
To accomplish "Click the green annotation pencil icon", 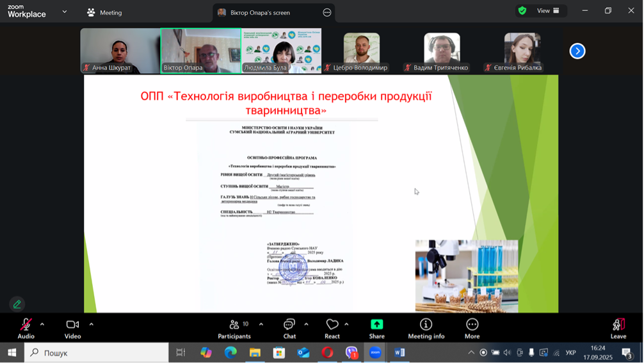I will (17, 304).
